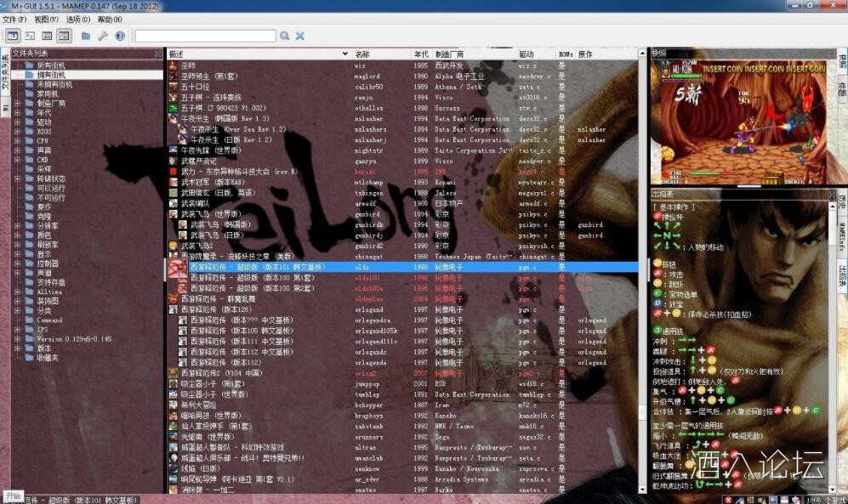Click the folder icon in the toolbar
Viewport: 848px width, 504px height.
86,36
